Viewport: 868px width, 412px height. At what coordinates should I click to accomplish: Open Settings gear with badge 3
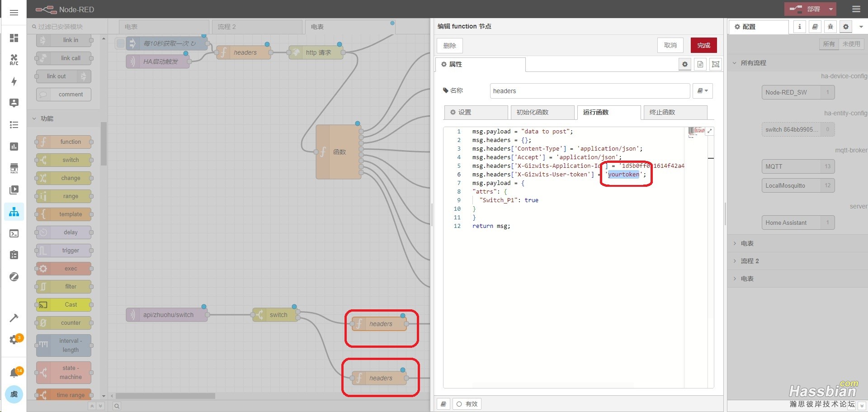(15, 339)
